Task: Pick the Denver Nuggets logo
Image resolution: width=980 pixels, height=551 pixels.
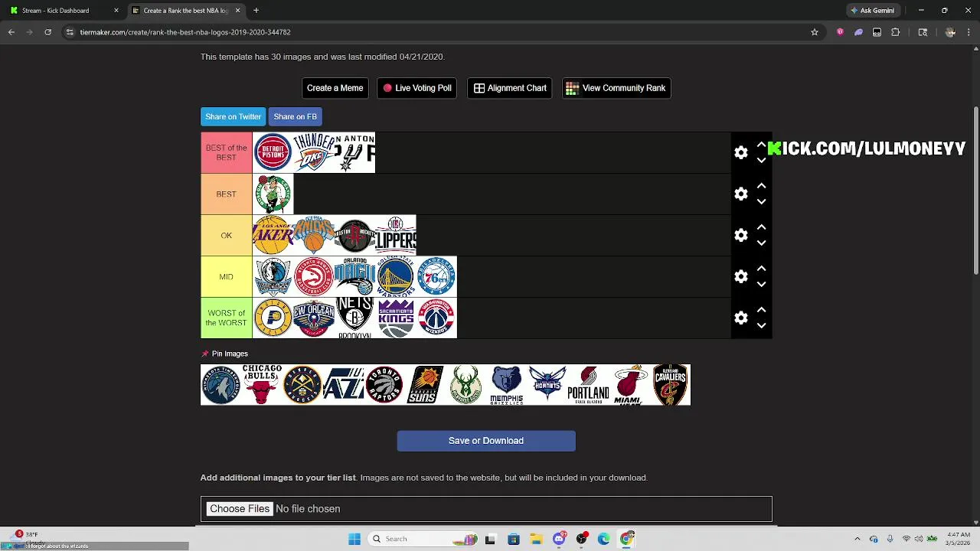Action: [302, 384]
